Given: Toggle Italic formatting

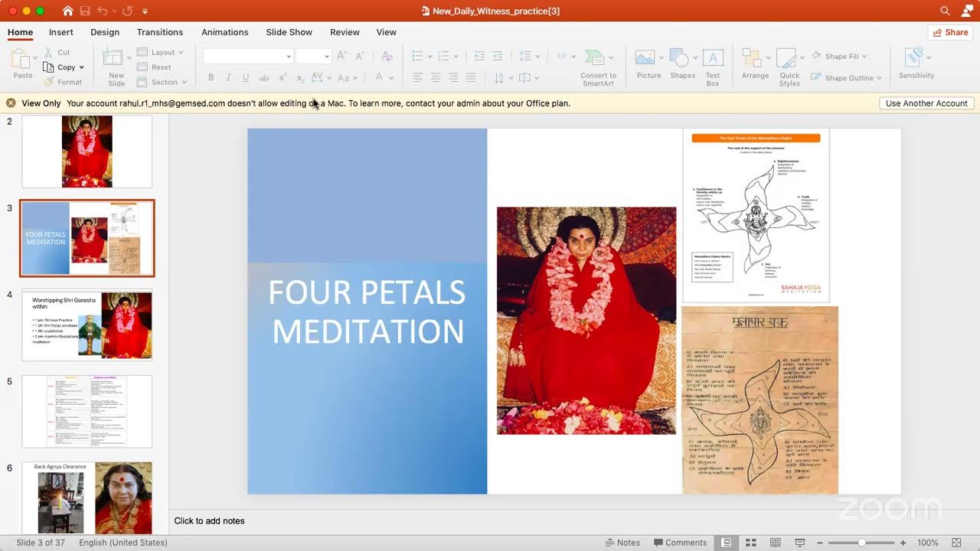Looking at the screenshot, I should click(229, 77).
